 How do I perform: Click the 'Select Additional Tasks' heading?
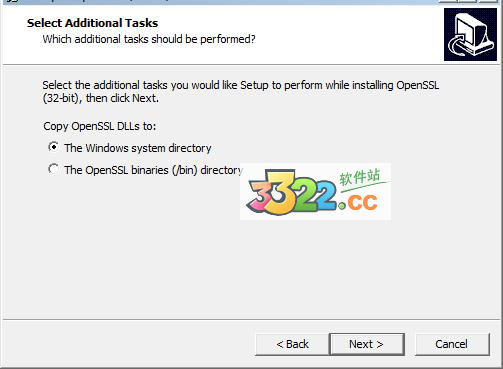point(92,23)
